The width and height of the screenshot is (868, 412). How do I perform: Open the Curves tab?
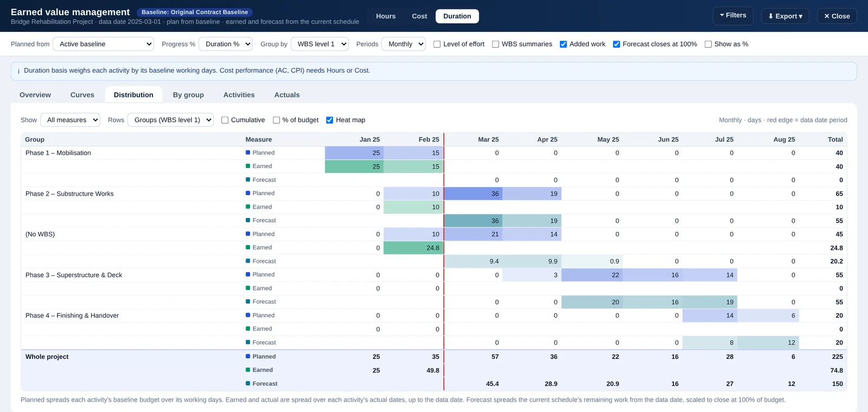pos(82,95)
